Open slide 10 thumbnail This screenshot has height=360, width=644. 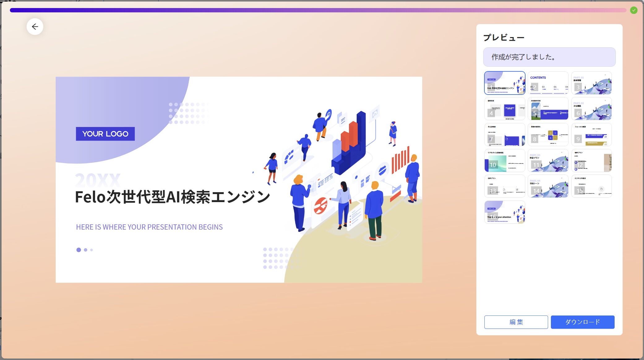pos(505,161)
